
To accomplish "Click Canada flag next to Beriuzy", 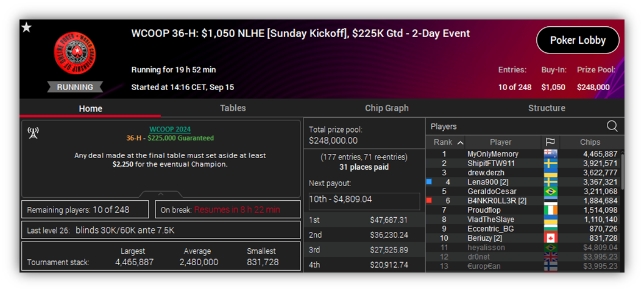I will (x=550, y=238).
